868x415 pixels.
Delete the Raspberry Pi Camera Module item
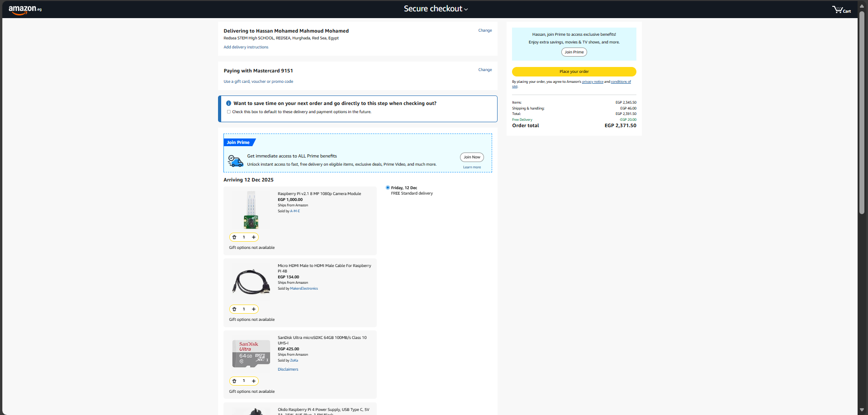click(x=234, y=237)
